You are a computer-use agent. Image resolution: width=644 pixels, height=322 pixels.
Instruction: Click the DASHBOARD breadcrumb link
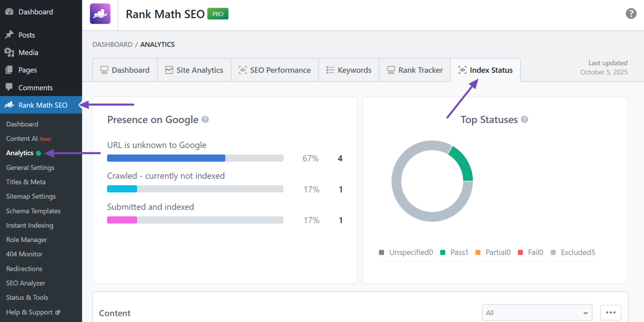[x=112, y=44]
